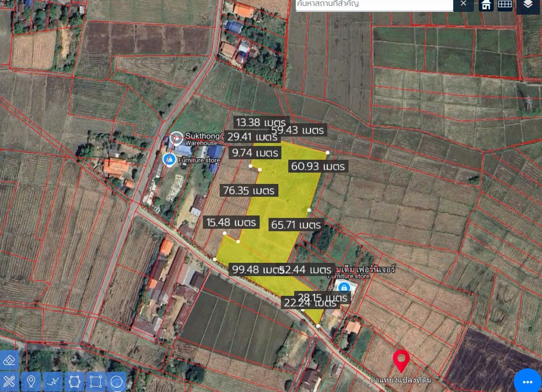542x392 pixels.
Task: Click the 28.15 เมตร measurement label
Action: coord(322,297)
